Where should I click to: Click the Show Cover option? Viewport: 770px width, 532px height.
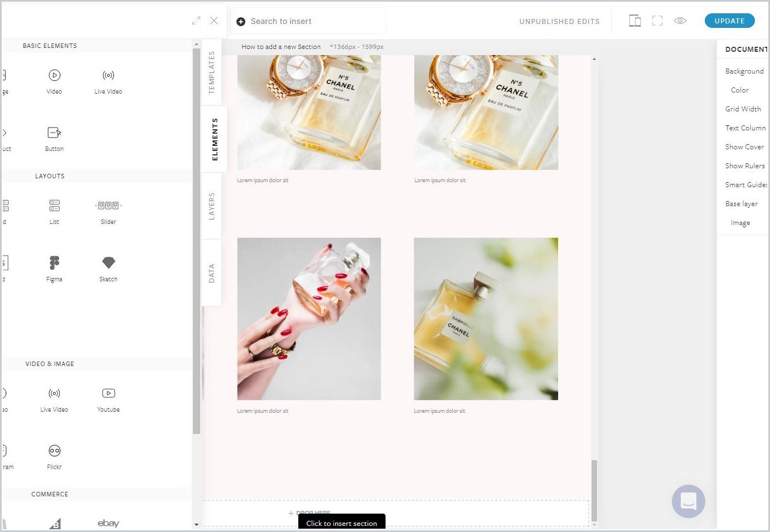click(744, 147)
